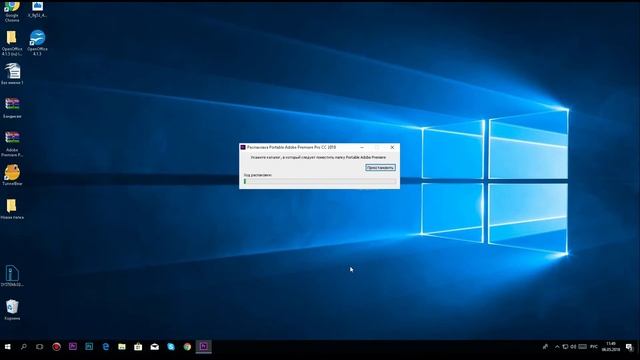The width and height of the screenshot is (640, 360).
Task: Expand hidden system tray icons chevron
Action: tap(557, 347)
